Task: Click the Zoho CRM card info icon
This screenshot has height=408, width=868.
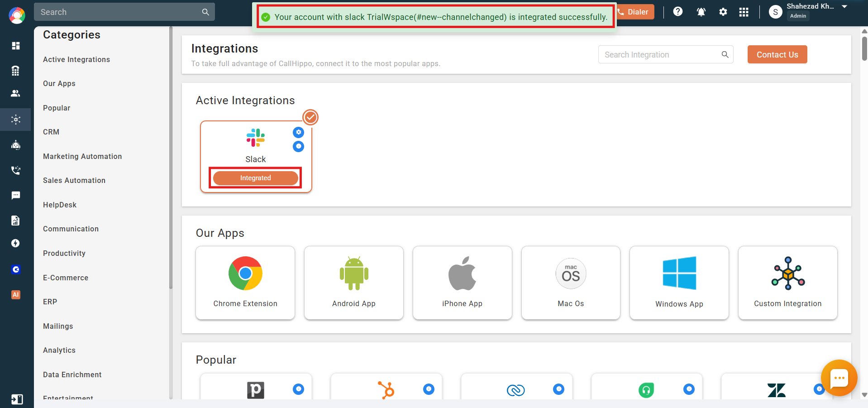Action: [559, 389]
